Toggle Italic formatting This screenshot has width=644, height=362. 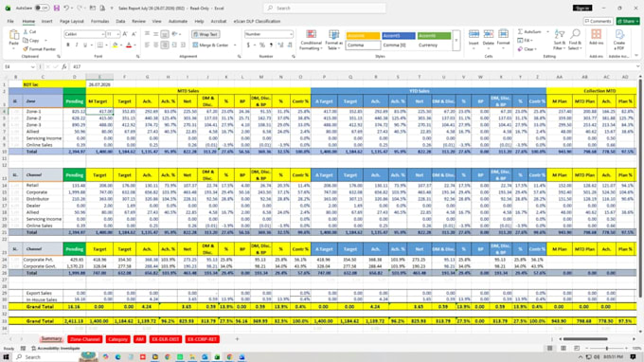[77, 45]
